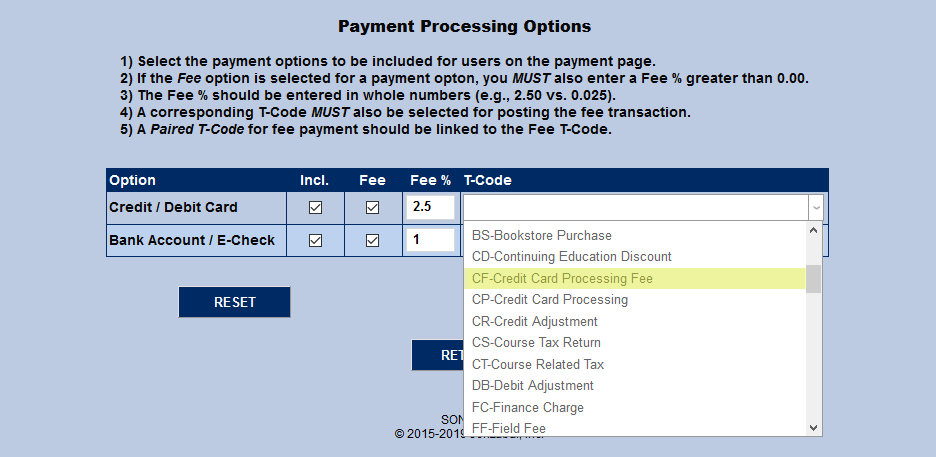Select CF-Credit Card Processing Fee
This screenshot has height=457, width=936.
(x=562, y=278)
